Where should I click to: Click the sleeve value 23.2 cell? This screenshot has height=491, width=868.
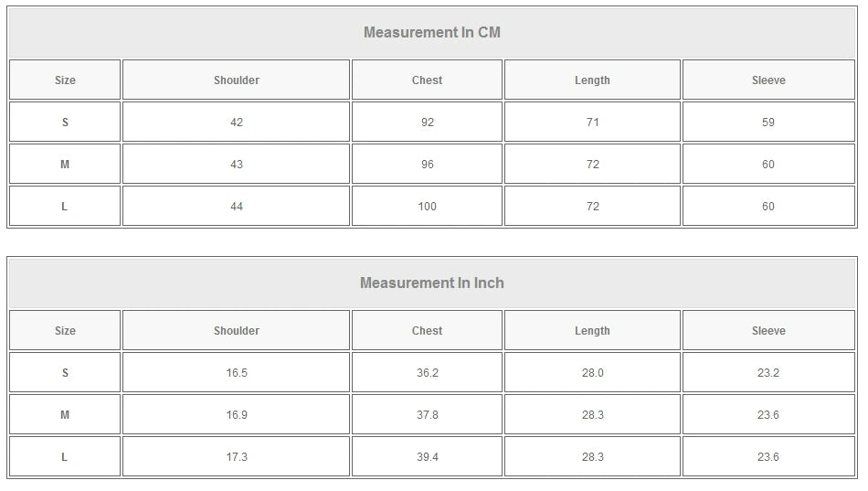[x=768, y=373]
